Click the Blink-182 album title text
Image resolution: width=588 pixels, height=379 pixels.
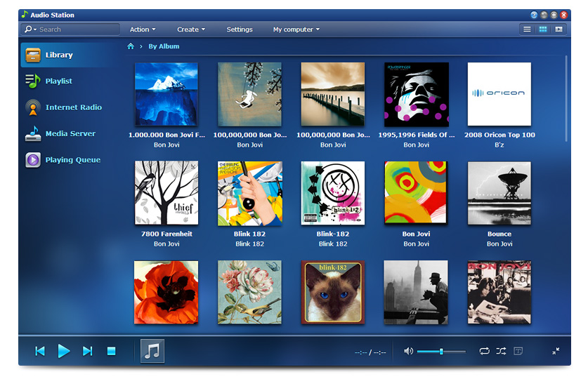[333, 234]
